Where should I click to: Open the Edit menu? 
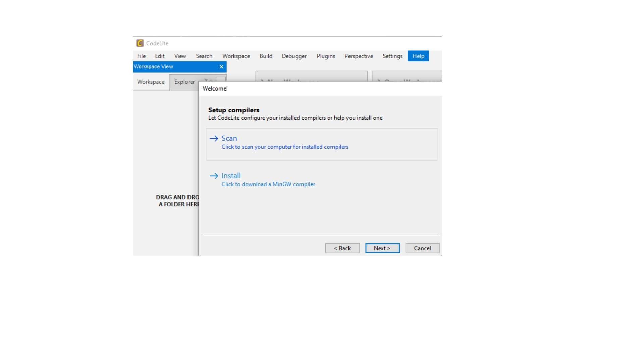[x=160, y=56]
